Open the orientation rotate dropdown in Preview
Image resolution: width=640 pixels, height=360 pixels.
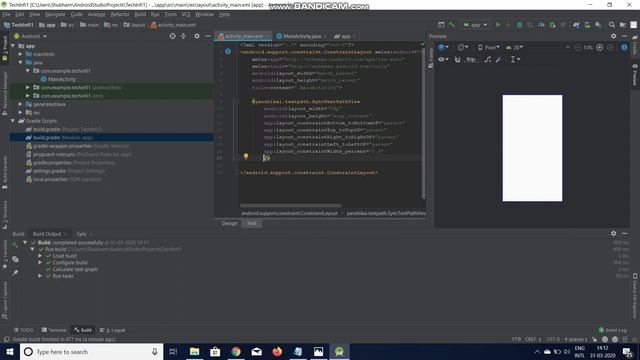pyautogui.click(x=463, y=47)
